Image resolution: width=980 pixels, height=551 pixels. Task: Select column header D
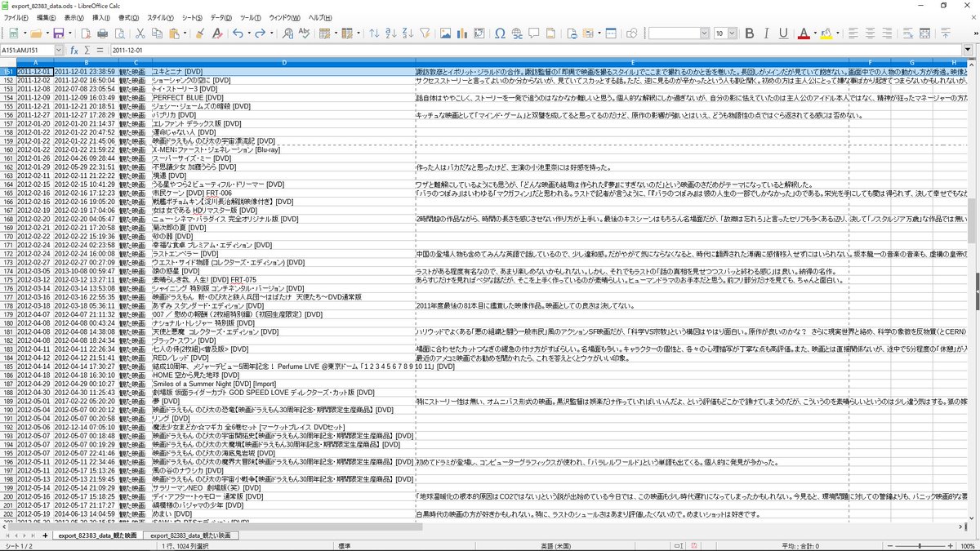pyautogui.click(x=283, y=63)
